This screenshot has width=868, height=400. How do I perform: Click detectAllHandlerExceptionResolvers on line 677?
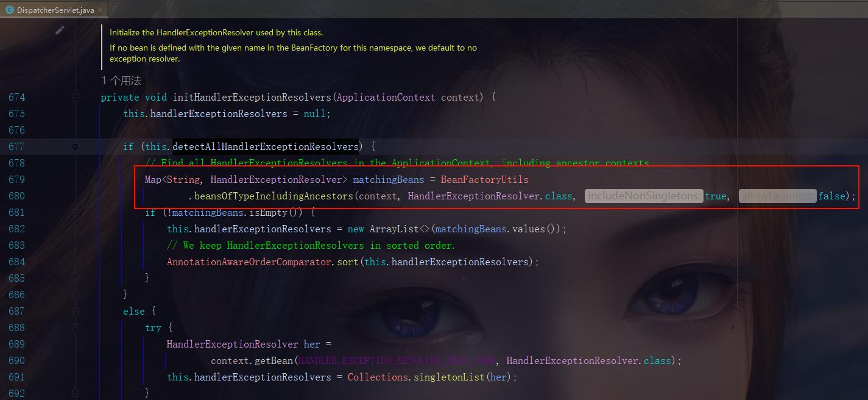[266, 146]
